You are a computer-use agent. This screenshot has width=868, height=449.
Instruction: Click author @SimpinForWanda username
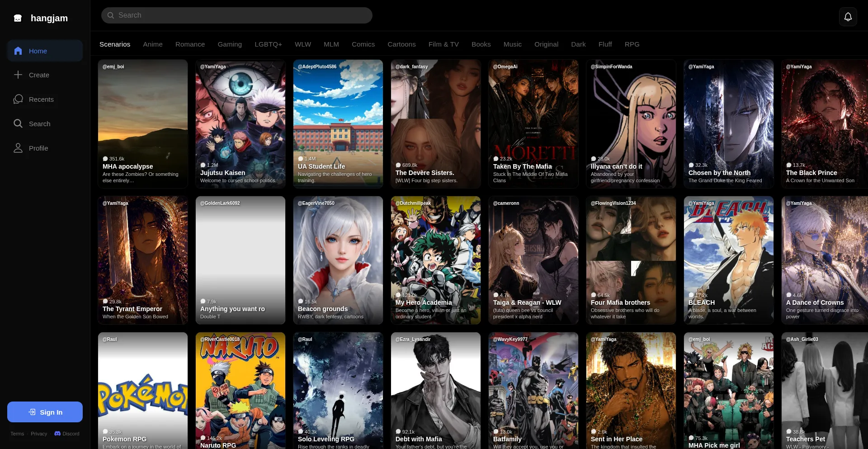point(611,66)
